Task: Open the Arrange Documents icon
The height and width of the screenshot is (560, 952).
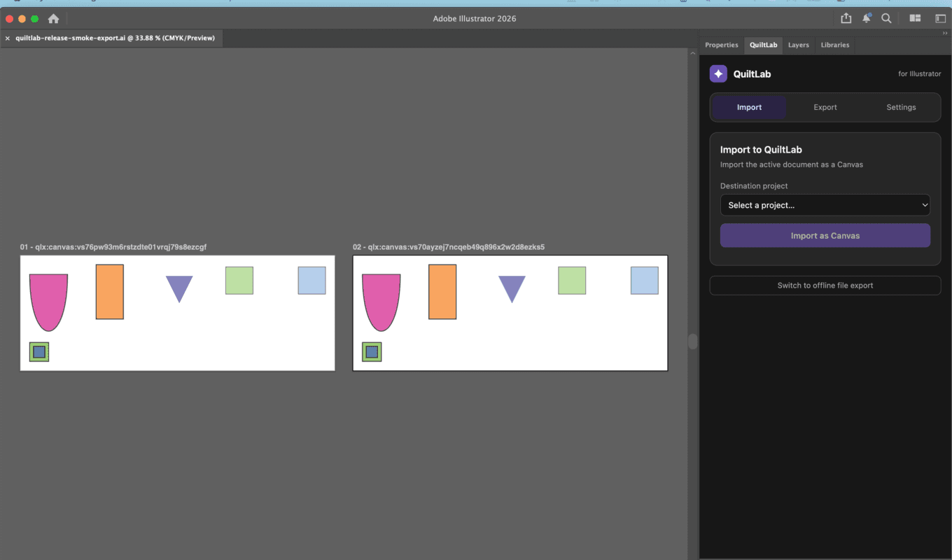Action: pyautogui.click(x=915, y=18)
